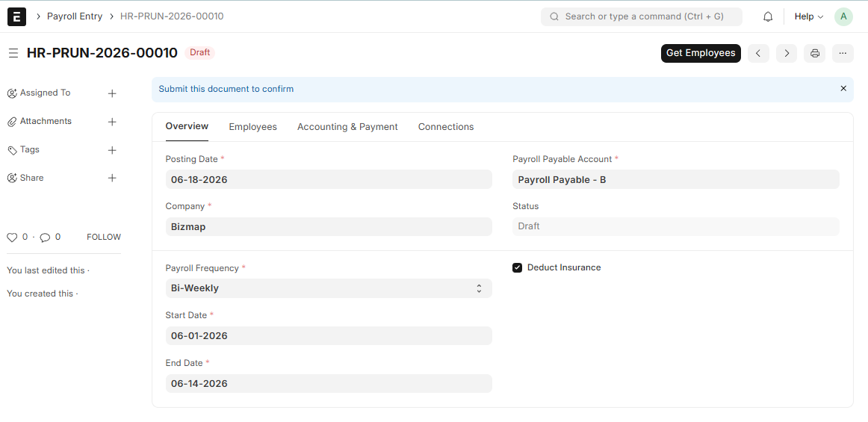
Task: Open the Payroll Frequency dropdown
Action: point(328,288)
